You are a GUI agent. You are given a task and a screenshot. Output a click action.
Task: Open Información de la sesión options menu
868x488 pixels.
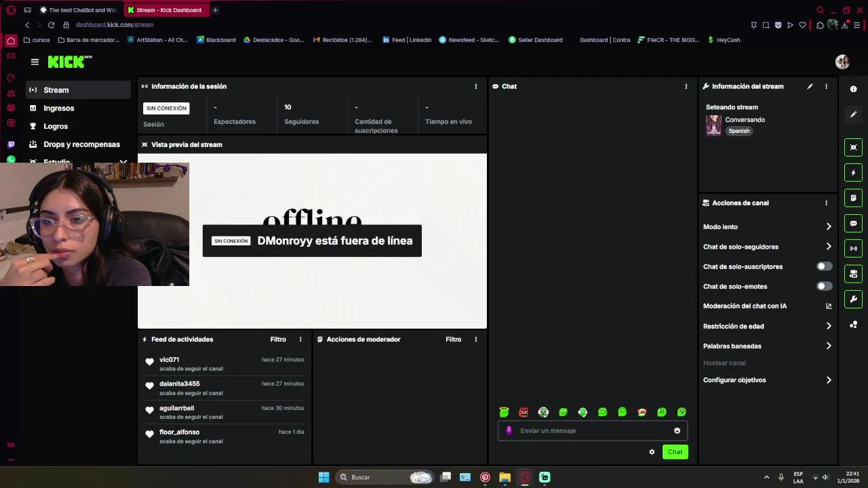(475, 86)
